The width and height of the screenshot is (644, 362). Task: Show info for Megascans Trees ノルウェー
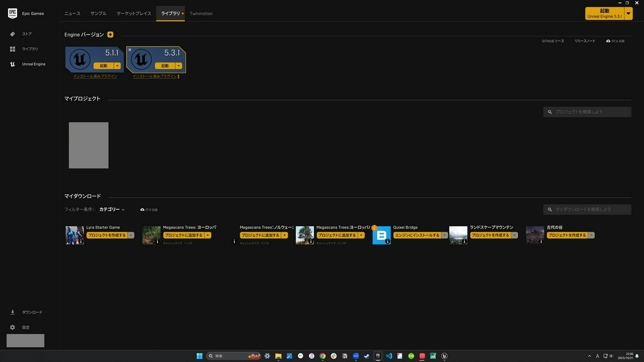point(235,242)
